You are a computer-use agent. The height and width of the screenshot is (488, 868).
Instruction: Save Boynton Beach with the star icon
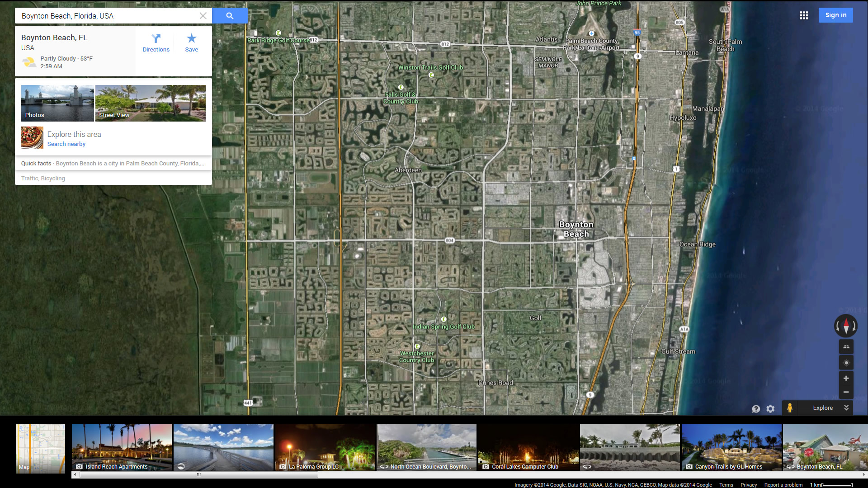point(191,38)
